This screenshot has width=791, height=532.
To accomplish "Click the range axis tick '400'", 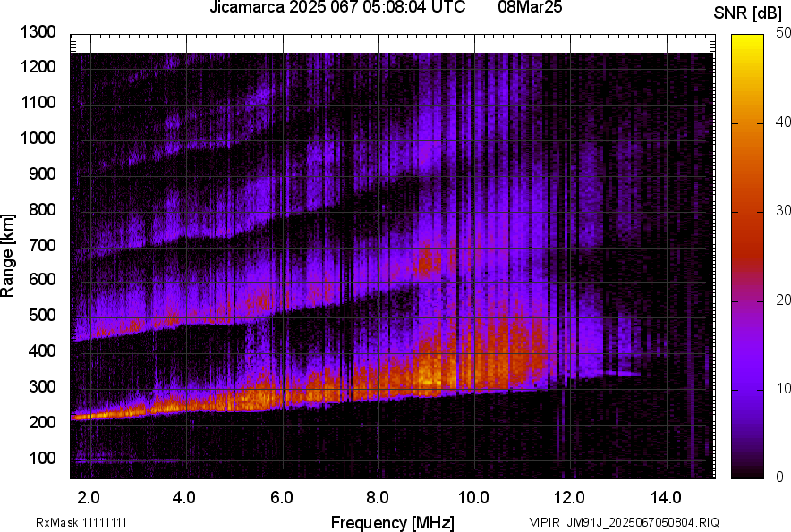I will [x=42, y=350].
